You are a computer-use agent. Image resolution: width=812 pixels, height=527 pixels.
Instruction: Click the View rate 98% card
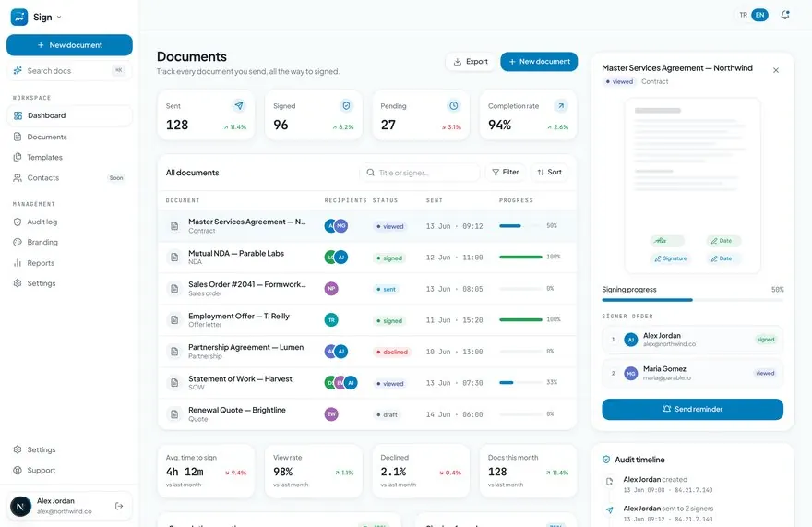314,471
